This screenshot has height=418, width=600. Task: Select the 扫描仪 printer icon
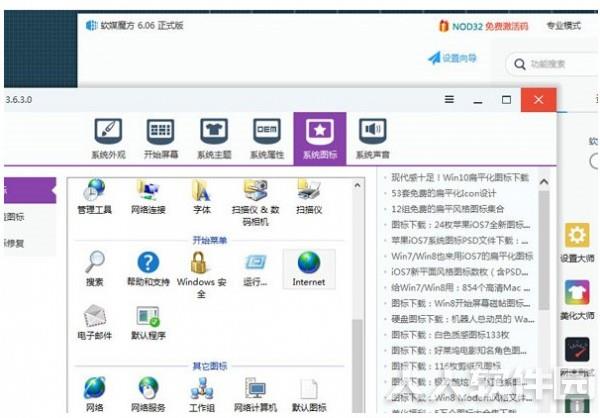click(x=309, y=196)
